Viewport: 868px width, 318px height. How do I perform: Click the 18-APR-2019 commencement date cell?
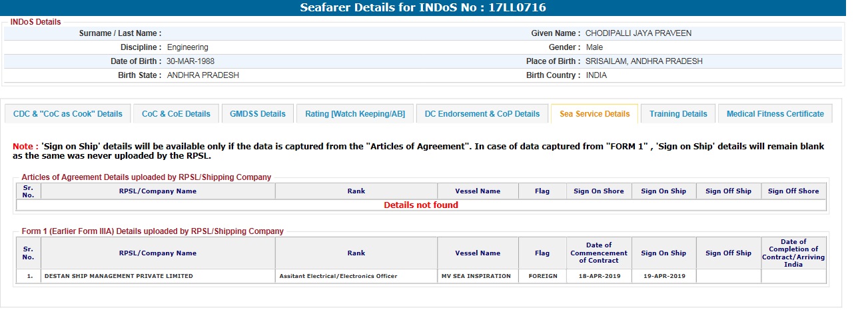[599, 276]
